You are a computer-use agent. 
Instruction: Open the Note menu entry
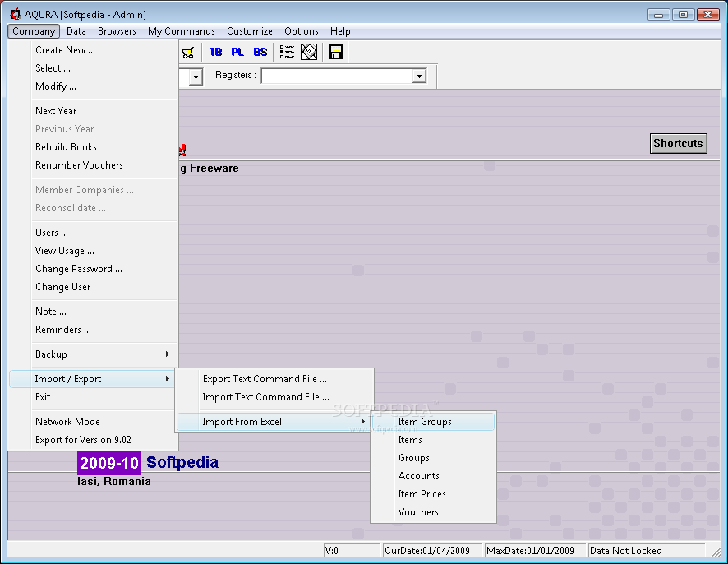coord(93,312)
